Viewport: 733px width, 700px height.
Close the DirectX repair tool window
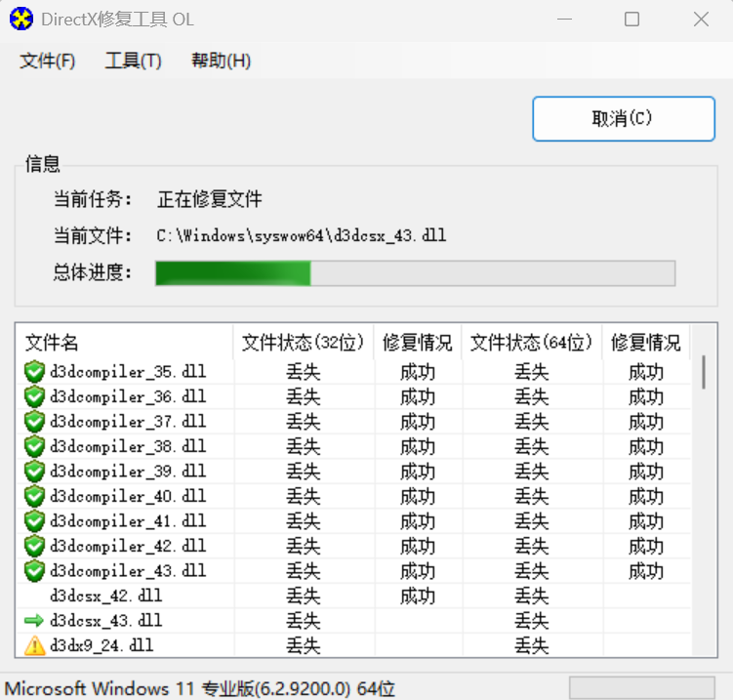[x=701, y=20]
